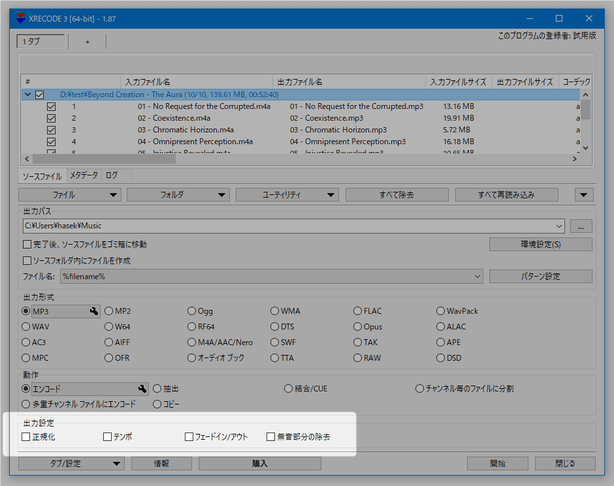Toggle the フェードイン/アウト checkbox
The width and height of the screenshot is (614, 486).
pos(189,437)
